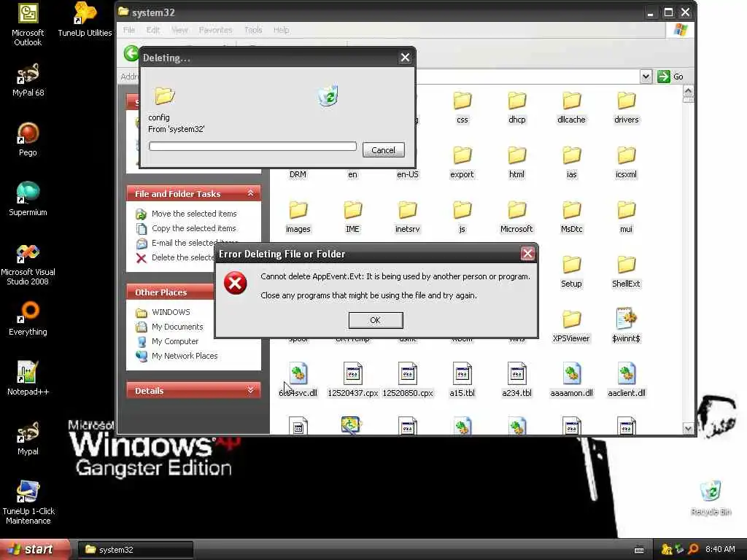
Task: Select the drivers folder
Action: [626, 108]
